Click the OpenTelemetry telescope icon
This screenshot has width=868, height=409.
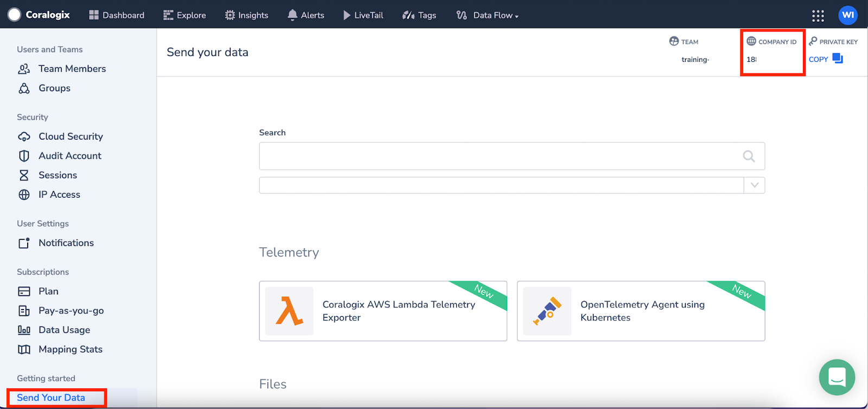(547, 311)
